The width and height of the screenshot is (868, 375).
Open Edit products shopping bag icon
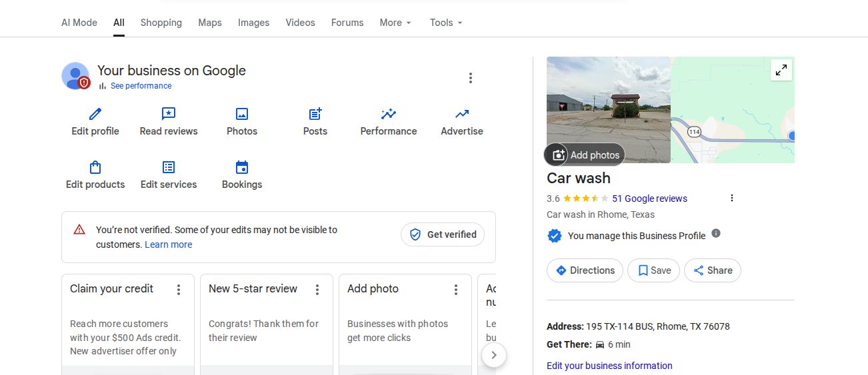95,167
